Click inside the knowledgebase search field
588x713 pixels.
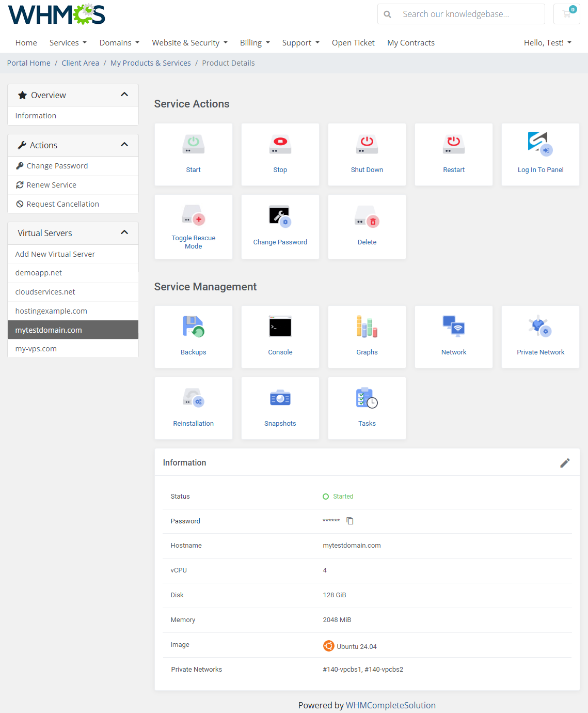pyautogui.click(x=465, y=14)
